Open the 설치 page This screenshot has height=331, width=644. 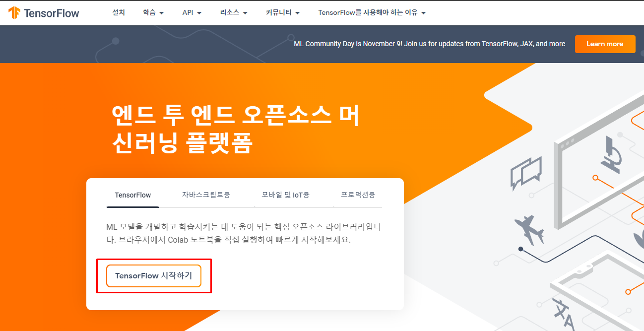[x=119, y=12]
